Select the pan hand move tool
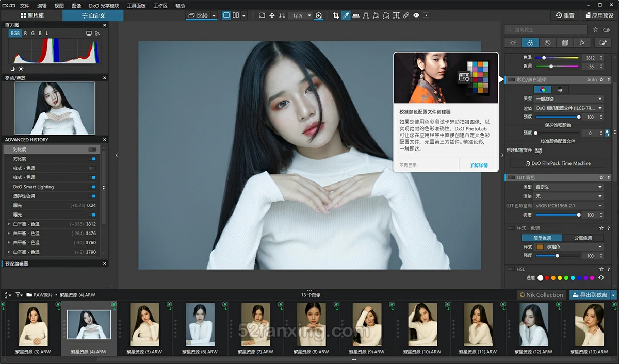This screenshot has height=364, width=619. click(x=272, y=15)
